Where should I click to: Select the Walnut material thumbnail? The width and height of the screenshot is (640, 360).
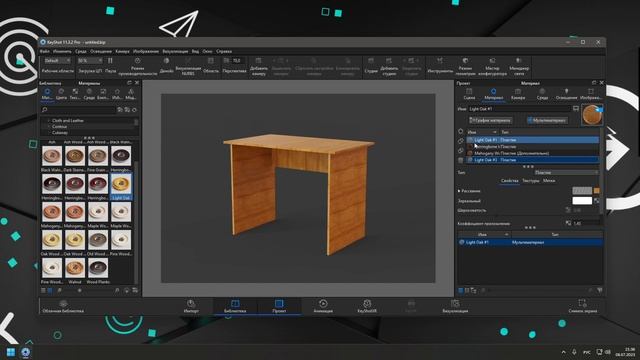pos(75,268)
